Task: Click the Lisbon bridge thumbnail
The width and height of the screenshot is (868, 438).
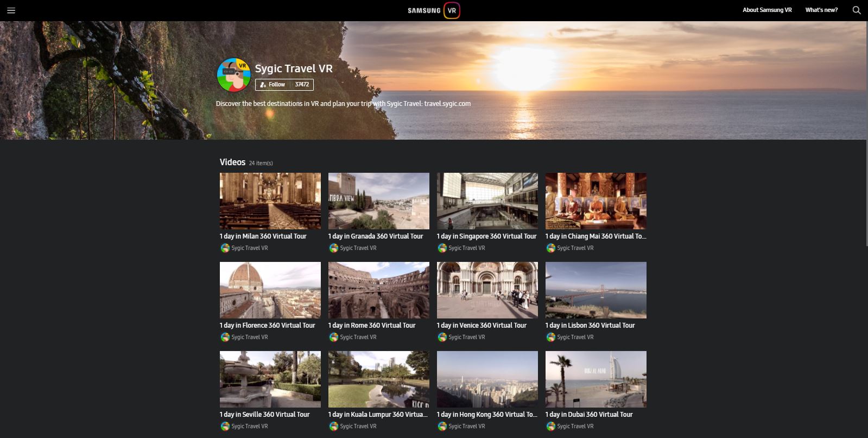Action: [x=595, y=290]
